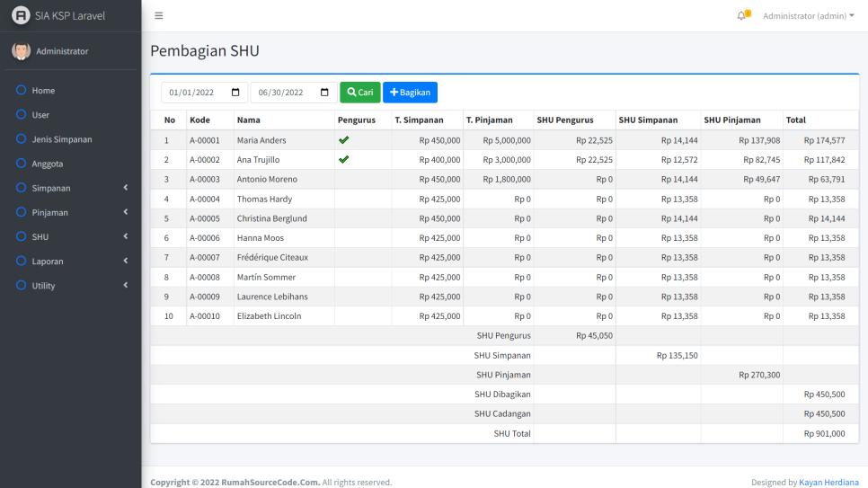868x488 pixels.
Task: Click the hamburger sidebar toggle icon
Action: [x=159, y=15]
